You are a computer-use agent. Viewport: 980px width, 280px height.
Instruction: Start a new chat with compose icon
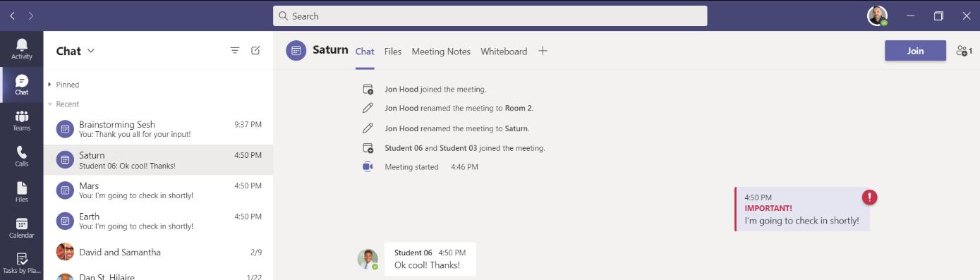(255, 51)
